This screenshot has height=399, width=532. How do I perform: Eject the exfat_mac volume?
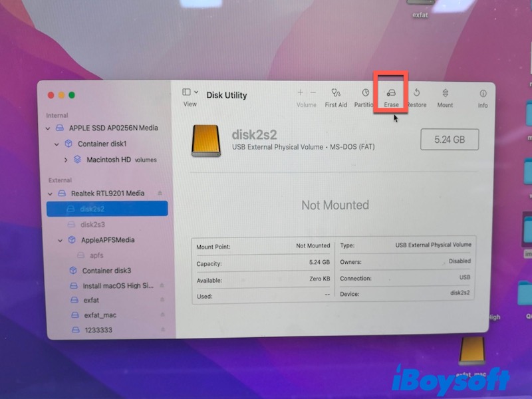[162, 315]
